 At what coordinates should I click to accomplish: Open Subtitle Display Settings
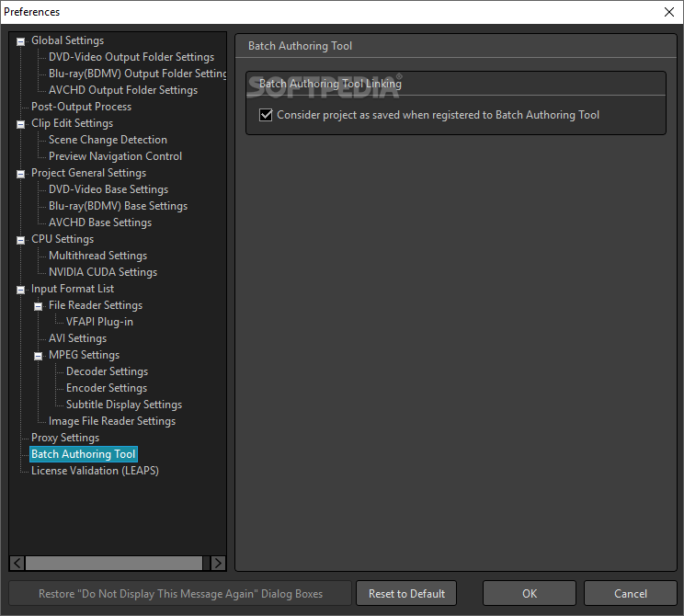124,405
